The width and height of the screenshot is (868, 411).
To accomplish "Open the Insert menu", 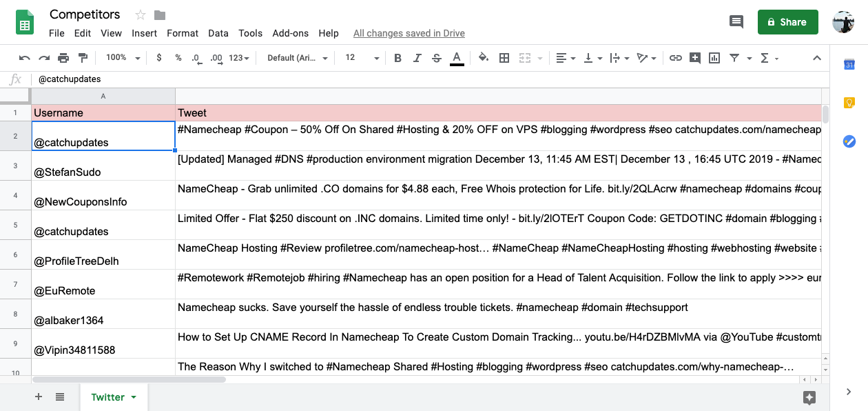I will (x=145, y=33).
